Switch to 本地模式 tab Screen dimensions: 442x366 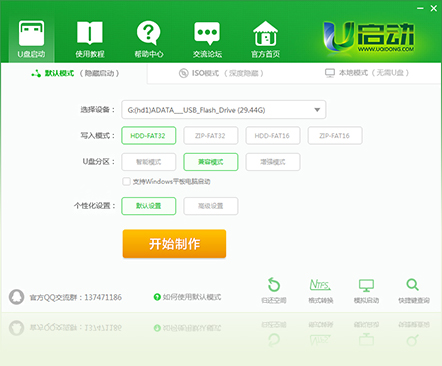click(x=367, y=73)
